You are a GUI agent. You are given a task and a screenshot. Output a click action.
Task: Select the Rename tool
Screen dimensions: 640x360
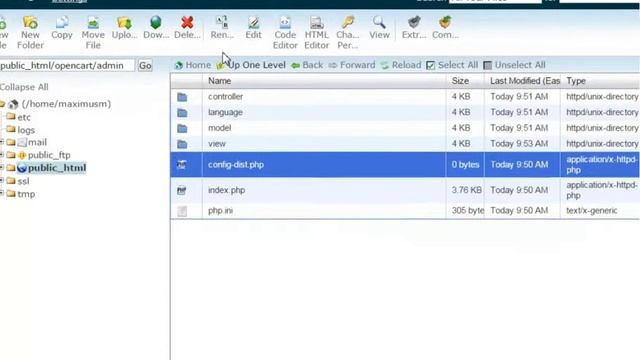[222, 28]
